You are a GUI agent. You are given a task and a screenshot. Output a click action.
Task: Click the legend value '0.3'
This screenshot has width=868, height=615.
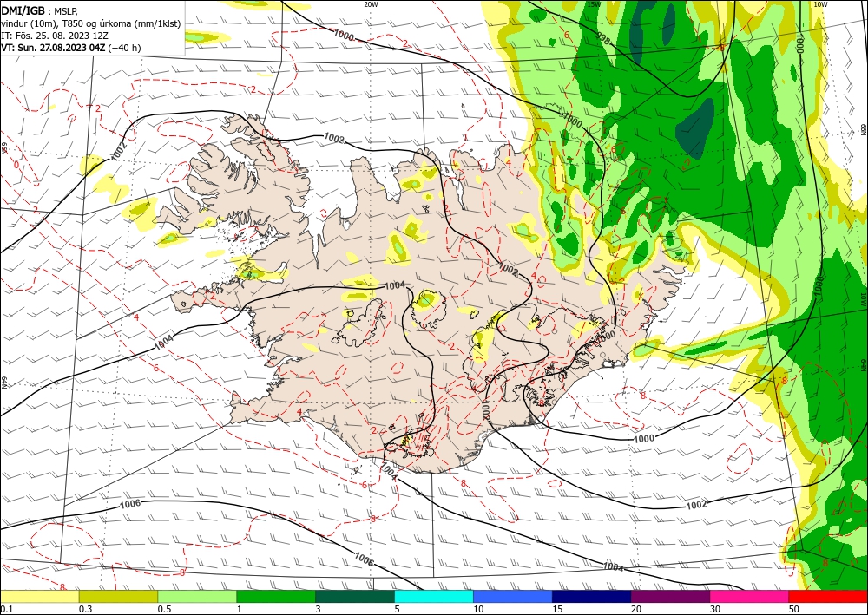point(85,609)
